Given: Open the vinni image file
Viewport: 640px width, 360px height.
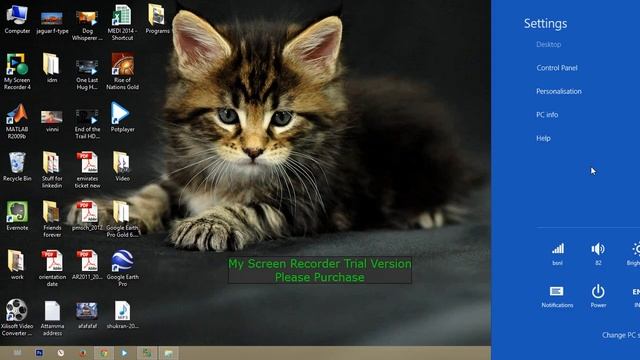Looking at the screenshot, I should coord(52,121).
